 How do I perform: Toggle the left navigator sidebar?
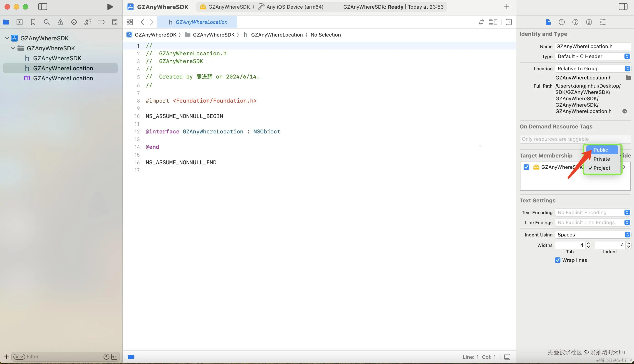[x=42, y=7]
